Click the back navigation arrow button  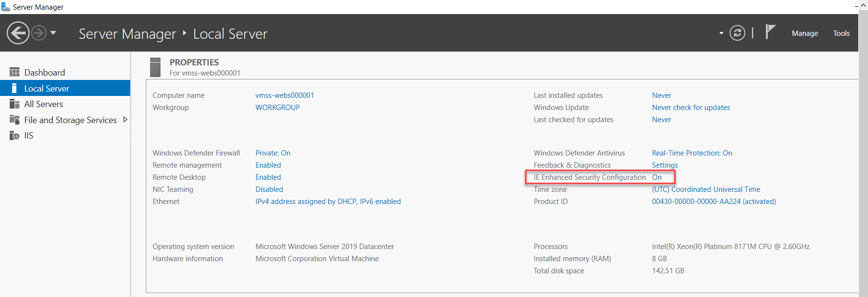18,33
